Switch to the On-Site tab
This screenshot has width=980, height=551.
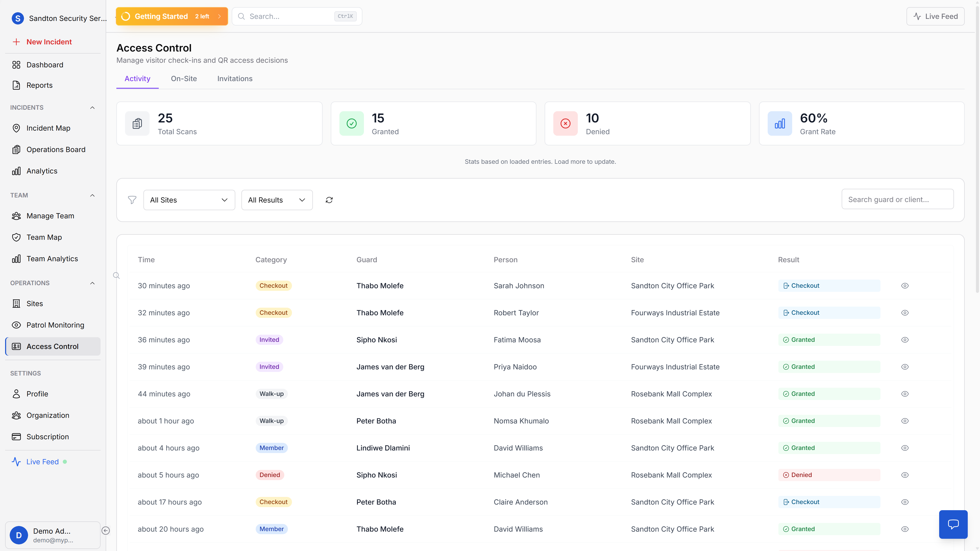point(184,79)
